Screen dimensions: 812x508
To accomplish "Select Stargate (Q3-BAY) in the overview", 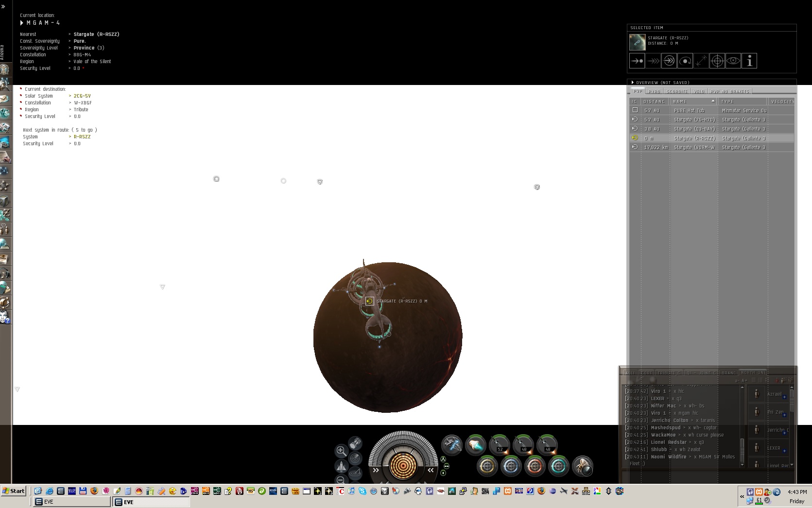I will pos(712,129).
